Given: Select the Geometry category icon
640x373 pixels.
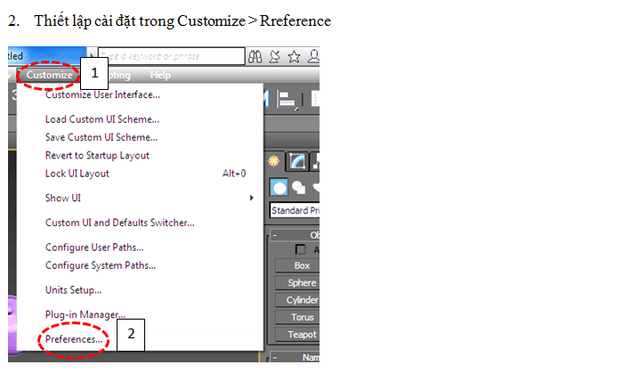Looking at the screenshot, I should tap(279, 188).
